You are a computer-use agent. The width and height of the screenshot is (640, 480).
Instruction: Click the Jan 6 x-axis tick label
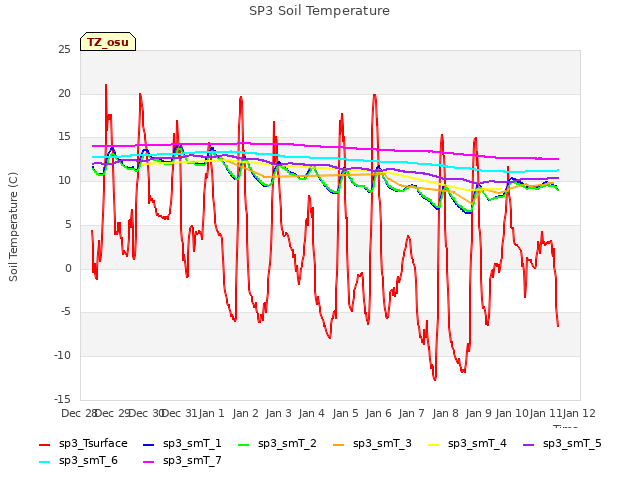pos(379,413)
